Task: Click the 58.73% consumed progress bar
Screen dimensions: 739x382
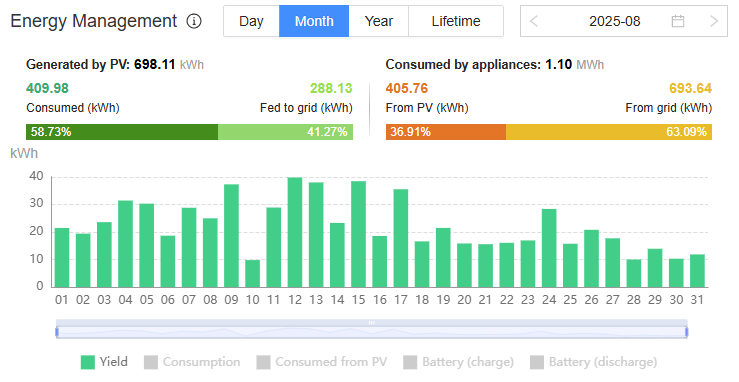Action: 122,132
